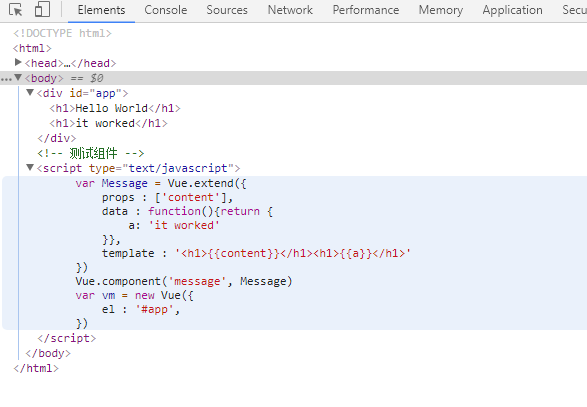Screen dimensions: 587x407
Task: Click the 'var vm = new Vue({' line
Action: click(x=134, y=295)
